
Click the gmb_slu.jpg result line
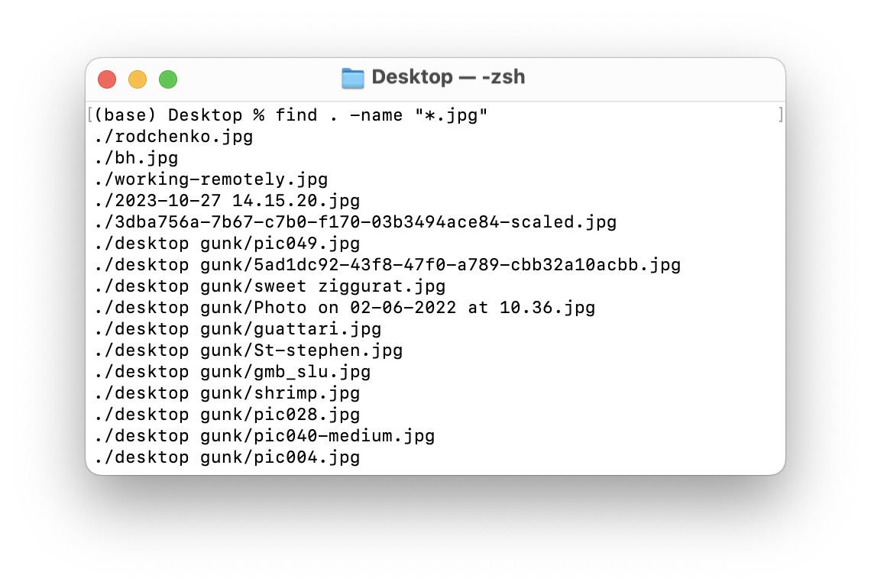point(232,371)
